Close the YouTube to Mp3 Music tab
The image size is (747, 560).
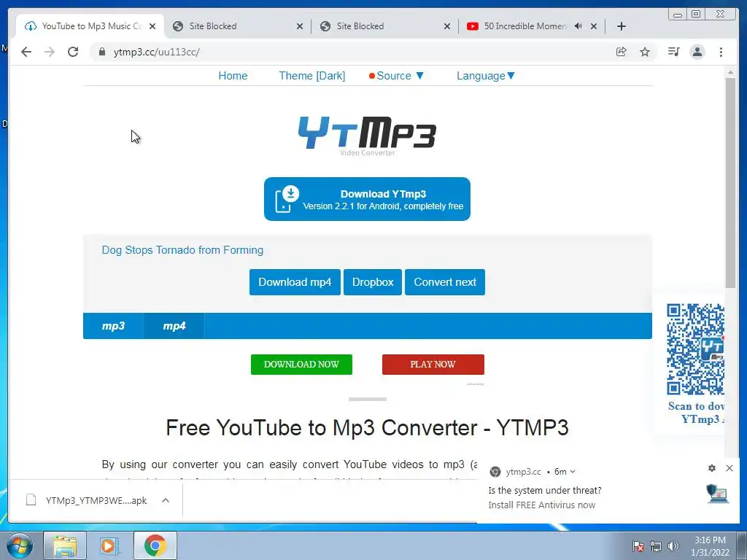coord(152,26)
